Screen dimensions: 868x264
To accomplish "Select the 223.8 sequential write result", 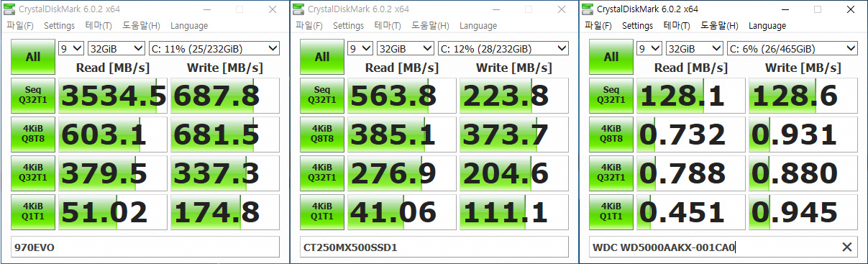I will tap(513, 95).
